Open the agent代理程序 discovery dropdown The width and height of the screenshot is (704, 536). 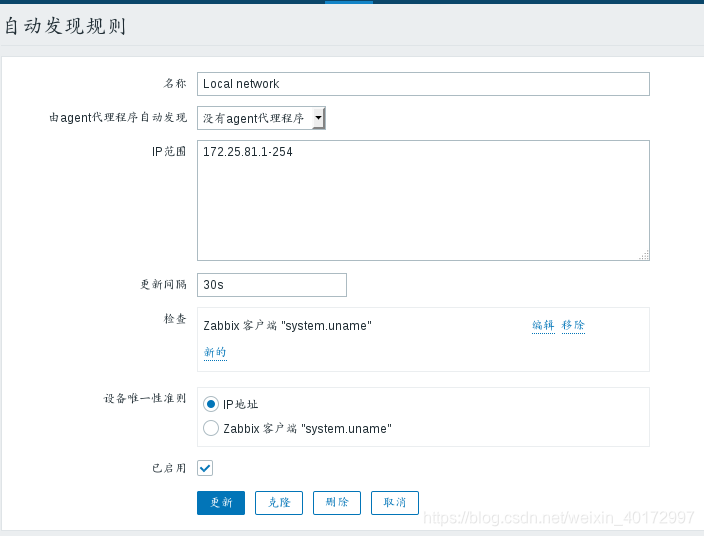(261, 118)
